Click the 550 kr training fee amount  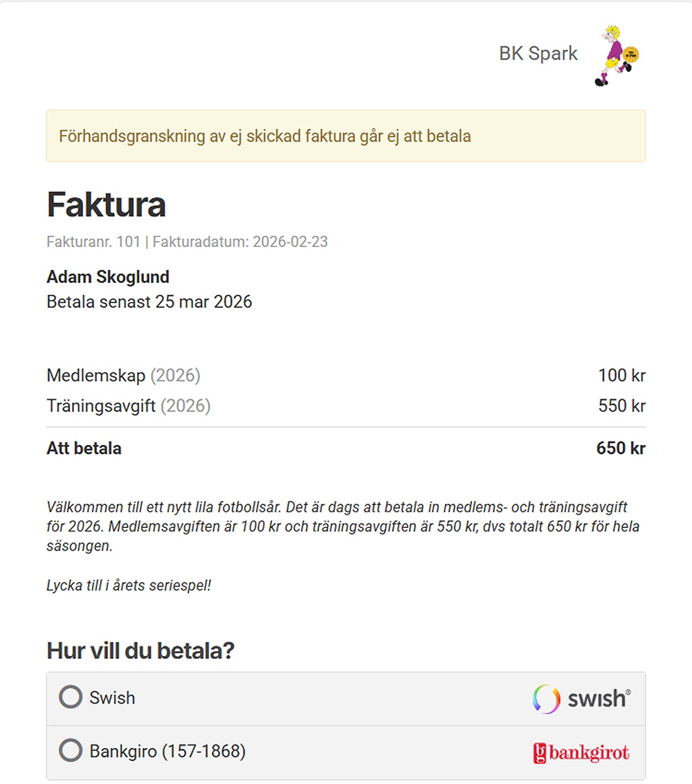621,406
